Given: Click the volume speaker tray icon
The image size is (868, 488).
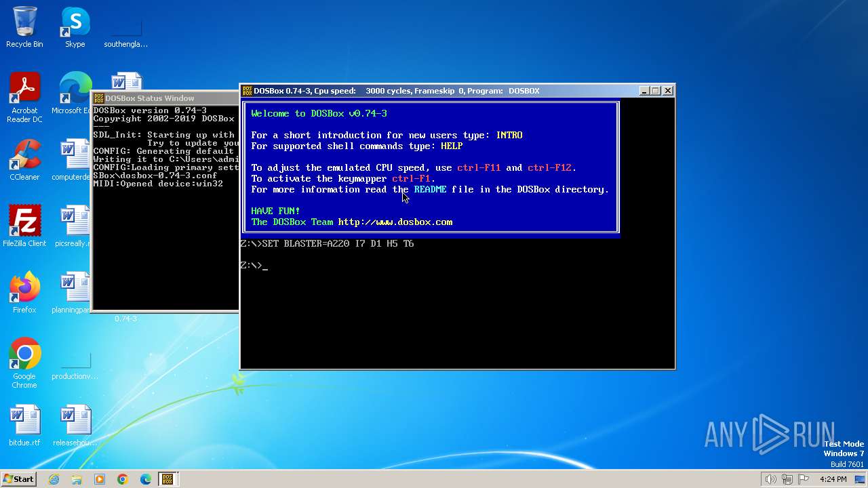Looking at the screenshot, I should (770, 479).
